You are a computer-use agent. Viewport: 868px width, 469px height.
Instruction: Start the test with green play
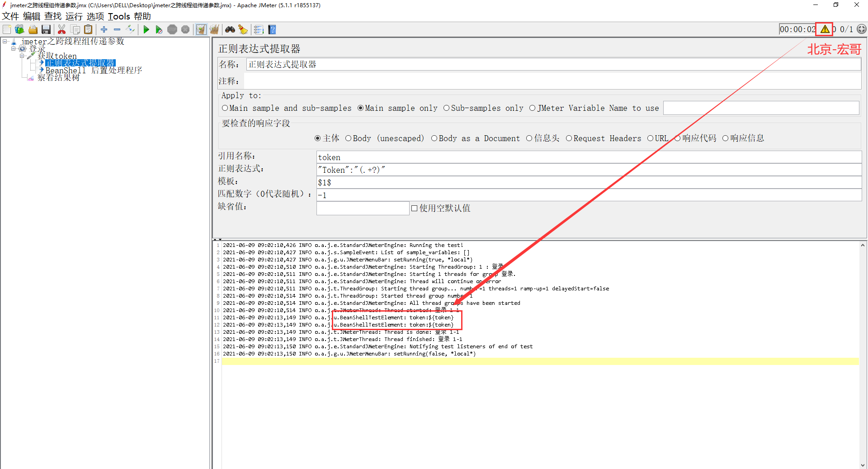click(x=146, y=30)
